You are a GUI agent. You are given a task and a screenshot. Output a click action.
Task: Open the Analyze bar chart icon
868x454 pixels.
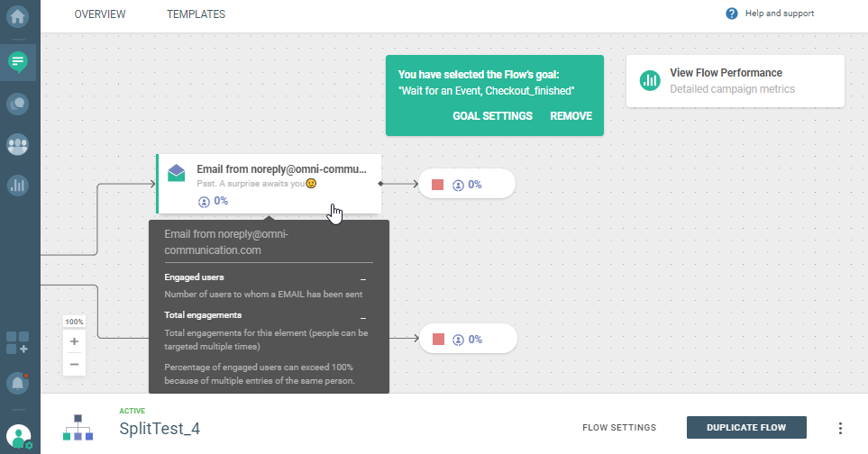pyautogui.click(x=18, y=186)
